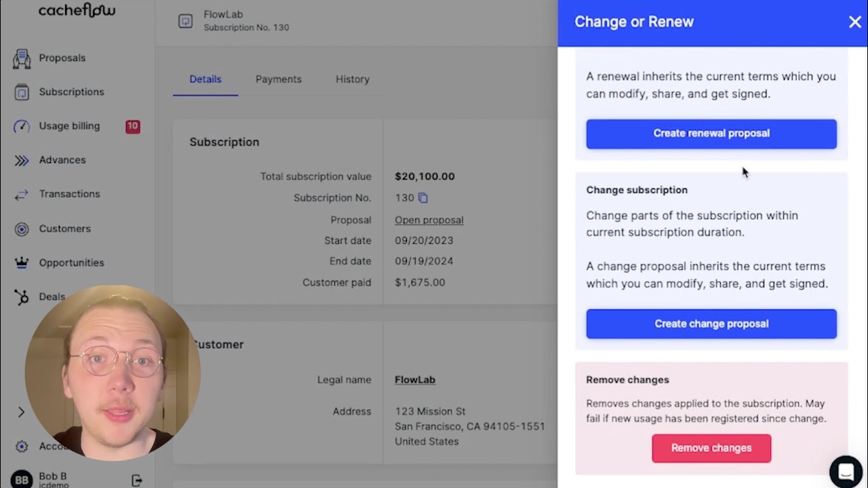Expand the sidebar with arrow chevron
The image size is (868, 488).
21,412
